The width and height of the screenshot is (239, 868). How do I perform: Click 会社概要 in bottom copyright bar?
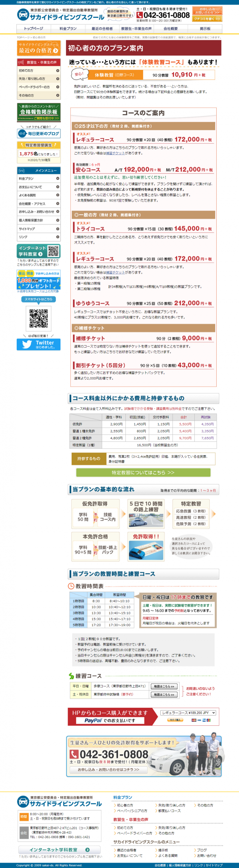pyautogui.click(x=160, y=865)
